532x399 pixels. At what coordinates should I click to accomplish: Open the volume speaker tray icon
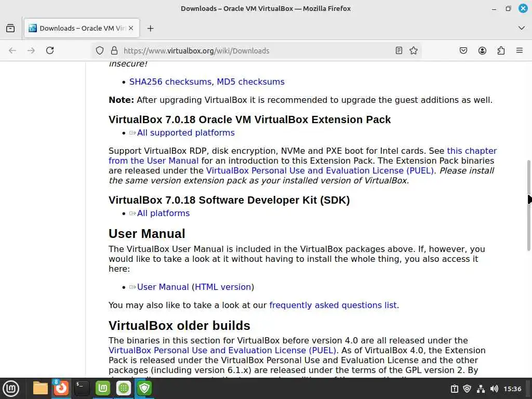pyautogui.click(x=494, y=389)
